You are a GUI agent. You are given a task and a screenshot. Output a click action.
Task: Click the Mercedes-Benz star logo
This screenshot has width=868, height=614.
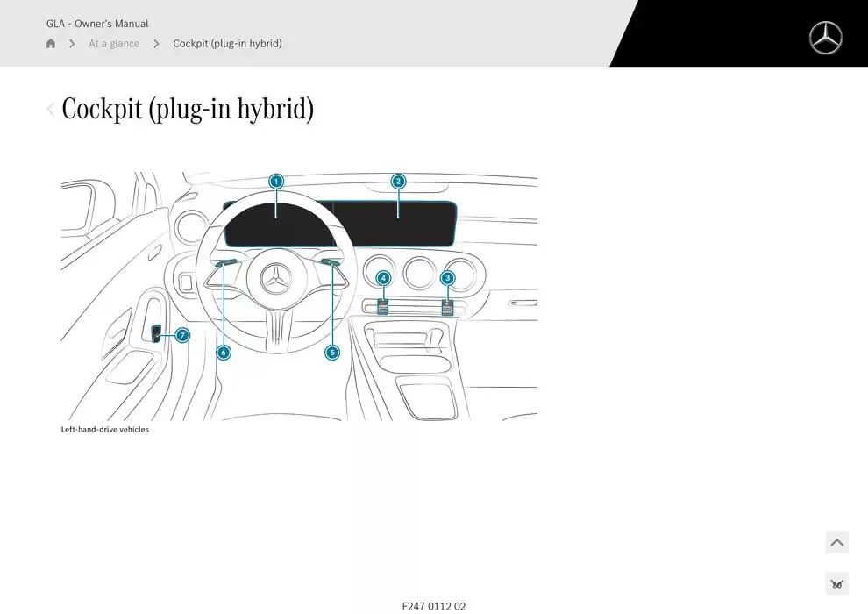tap(824, 38)
